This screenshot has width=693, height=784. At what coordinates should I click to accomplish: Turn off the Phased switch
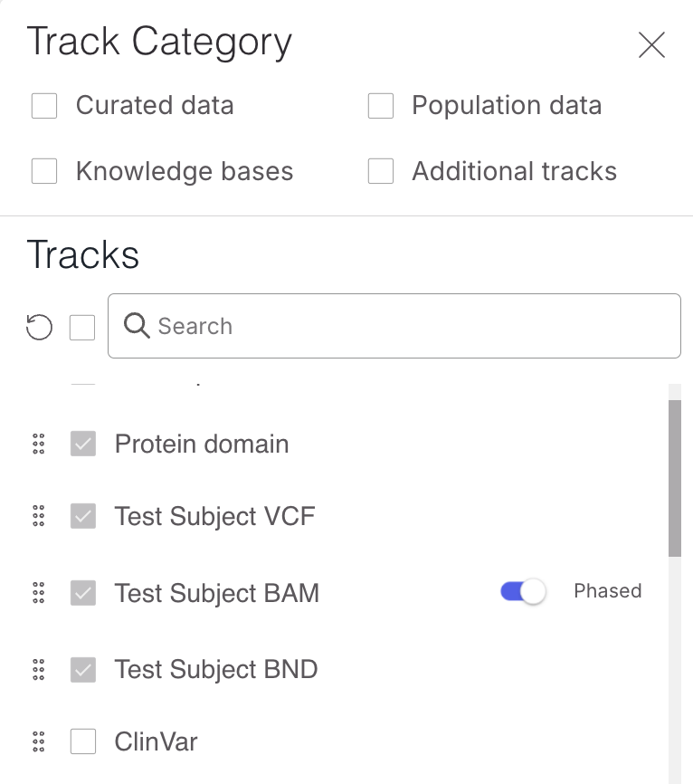523,592
